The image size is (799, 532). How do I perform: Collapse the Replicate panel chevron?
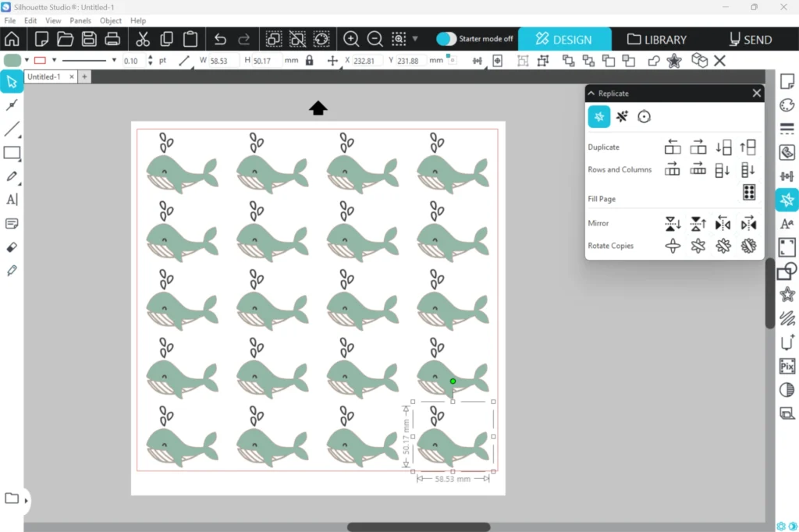[591, 94]
